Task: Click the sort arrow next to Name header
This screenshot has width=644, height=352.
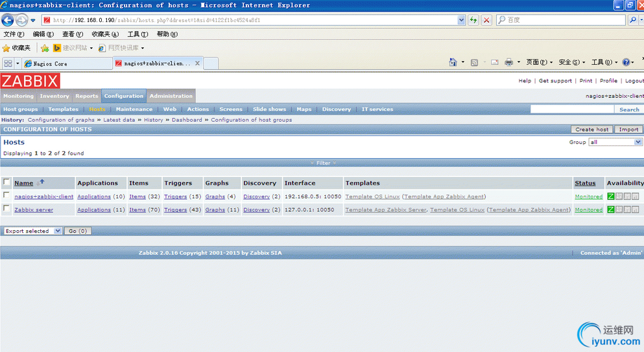Action: 40,182
